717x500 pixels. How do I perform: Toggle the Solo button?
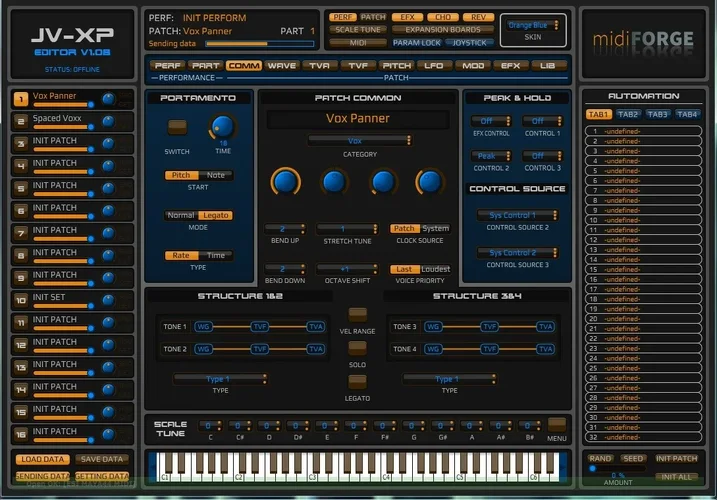click(x=357, y=348)
